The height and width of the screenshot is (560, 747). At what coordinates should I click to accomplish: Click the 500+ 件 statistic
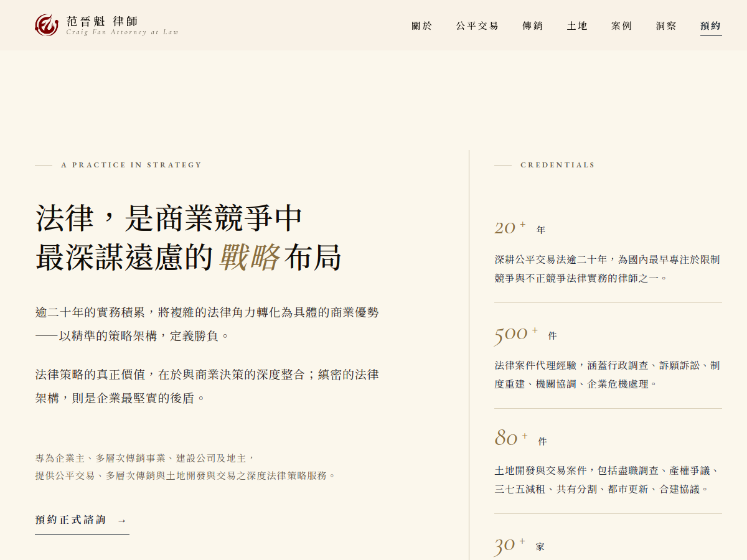tap(525, 334)
